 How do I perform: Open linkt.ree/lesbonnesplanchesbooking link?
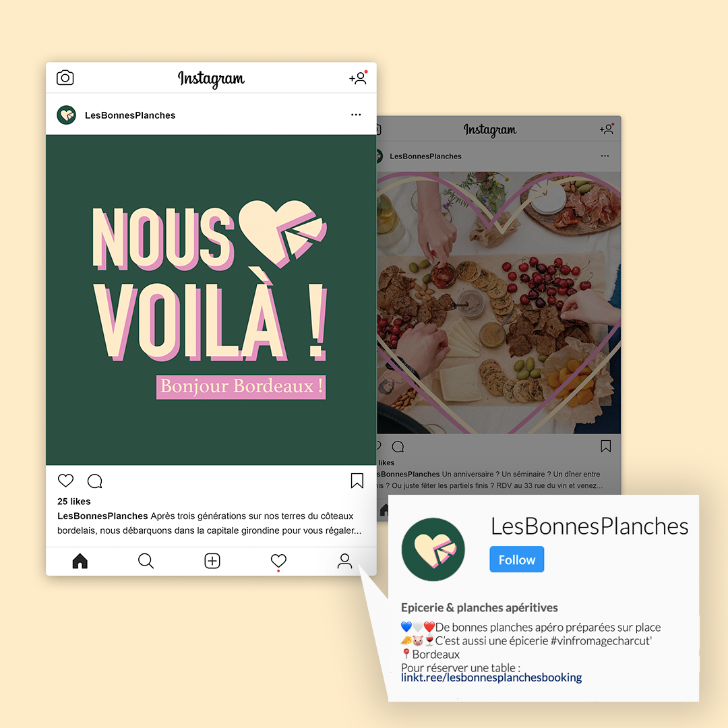[x=491, y=677]
